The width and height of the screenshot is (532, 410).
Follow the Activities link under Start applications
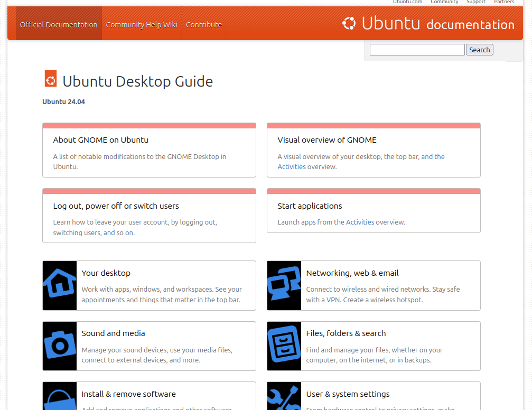pyautogui.click(x=360, y=222)
